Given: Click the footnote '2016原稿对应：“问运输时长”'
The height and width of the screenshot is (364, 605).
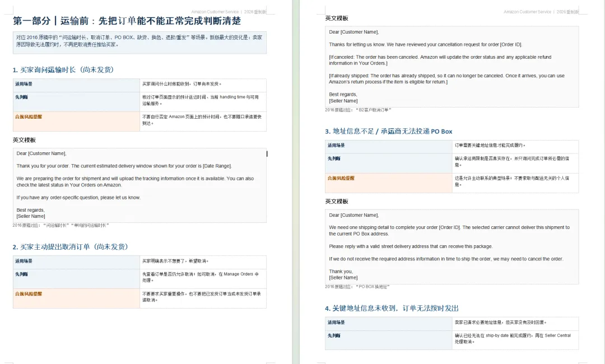Looking at the screenshot, I should click(x=61, y=225).
